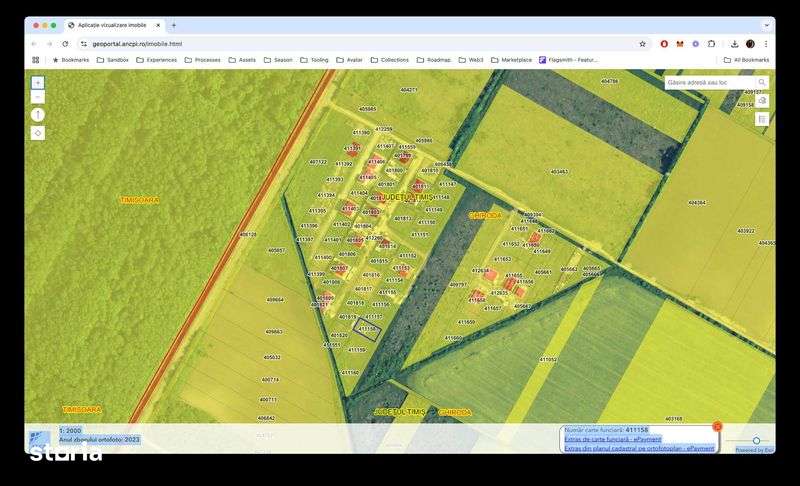
Task: Open the Web3 bookmarks folder
Action: point(471,60)
